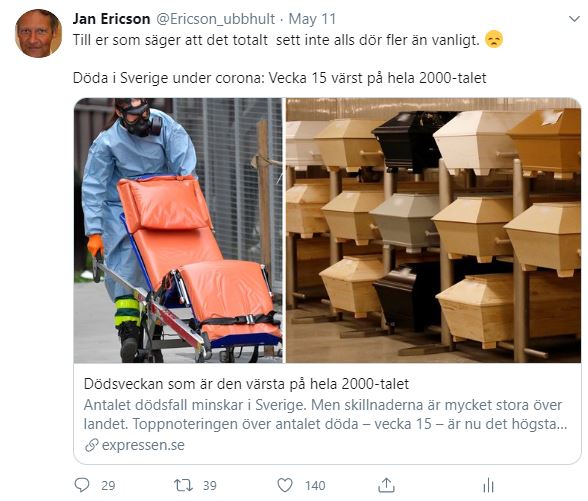Click the link chain icon beside expressen.se

pos(92,445)
